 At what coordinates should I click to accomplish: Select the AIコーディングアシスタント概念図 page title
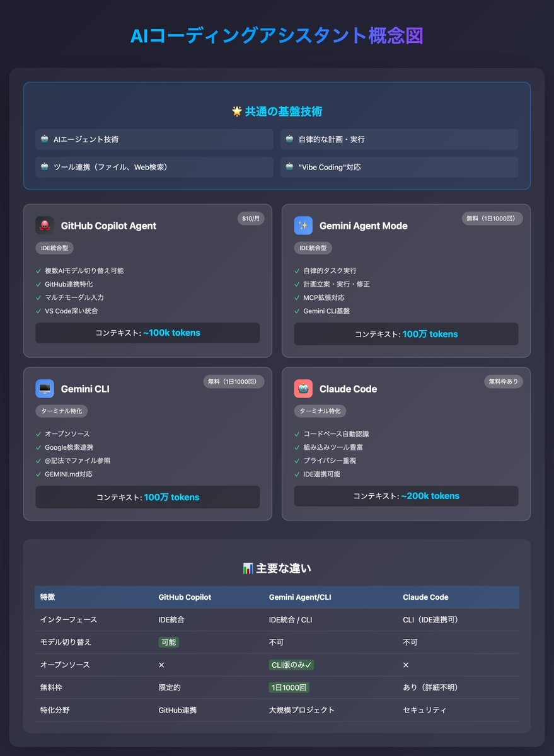(277, 35)
